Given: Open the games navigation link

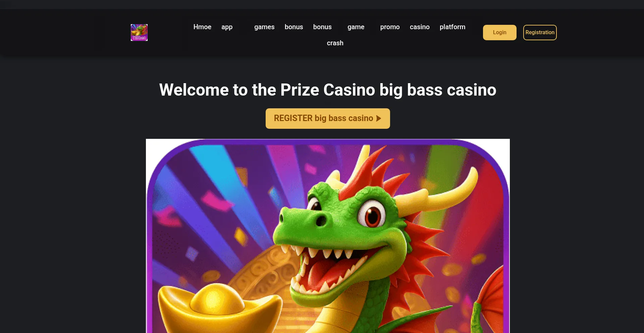Looking at the screenshot, I should point(264,27).
